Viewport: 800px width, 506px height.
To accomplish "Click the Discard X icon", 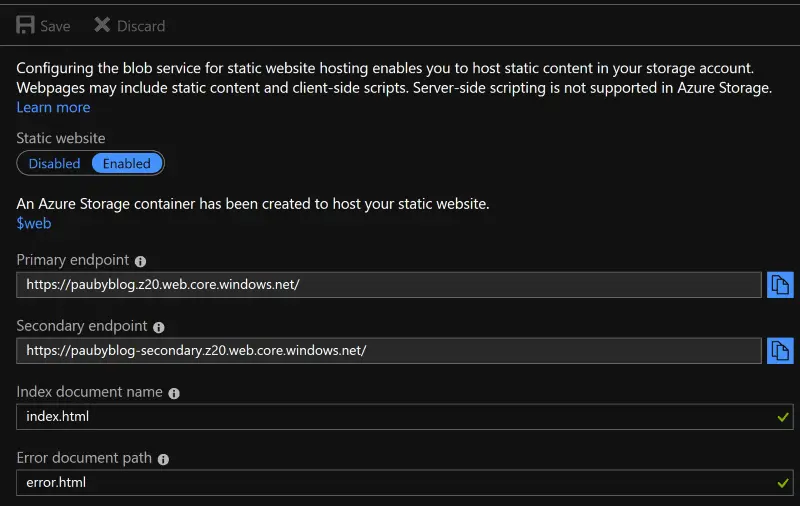I will 102,24.
